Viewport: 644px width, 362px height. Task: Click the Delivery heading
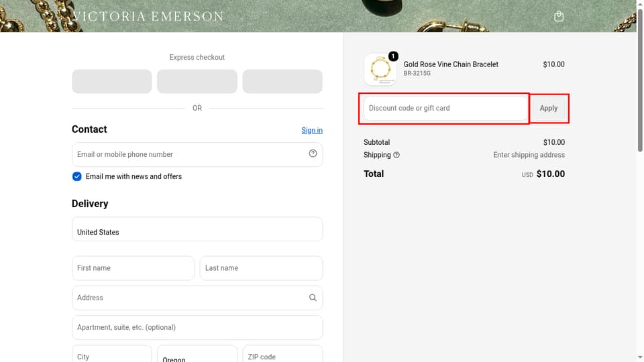pos(90,204)
